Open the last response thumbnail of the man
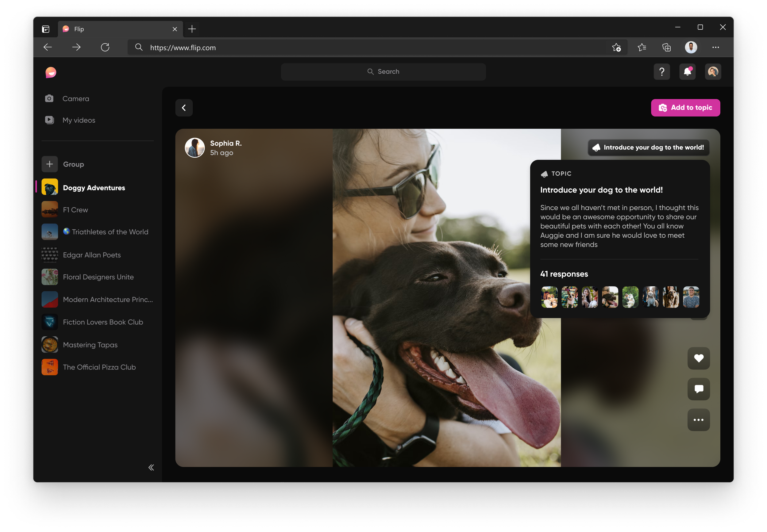This screenshot has height=532, width=767. pyautogui.click(x=691, y=297)
